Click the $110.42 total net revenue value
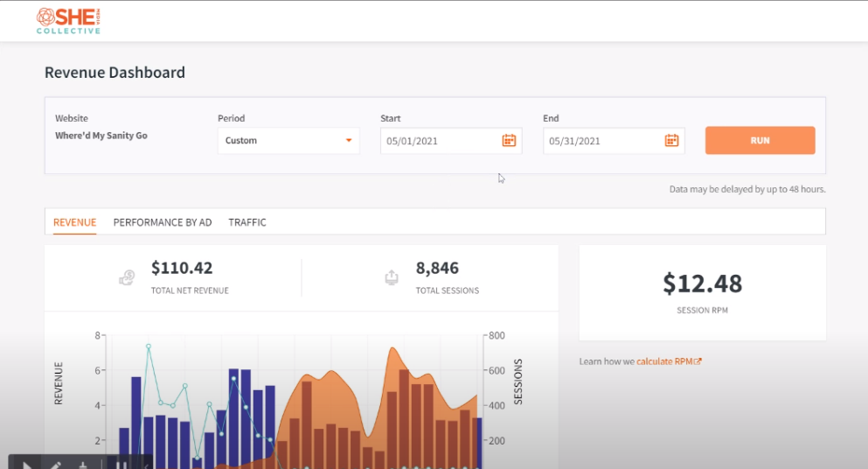 [182, 268]
